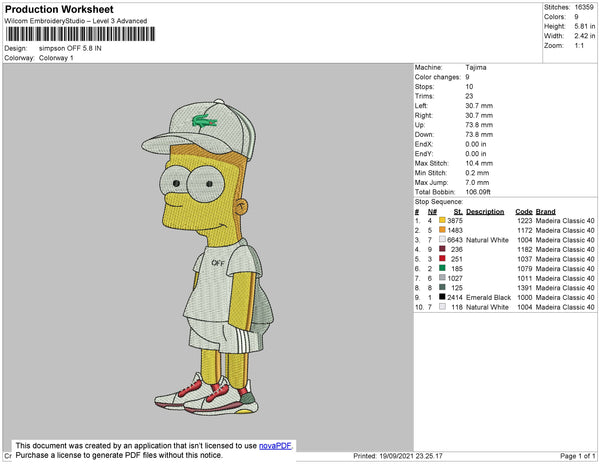This screenshot has width=600, height=464.
Task: Click the zoom value '1:1'
Action: coord(579,46)
